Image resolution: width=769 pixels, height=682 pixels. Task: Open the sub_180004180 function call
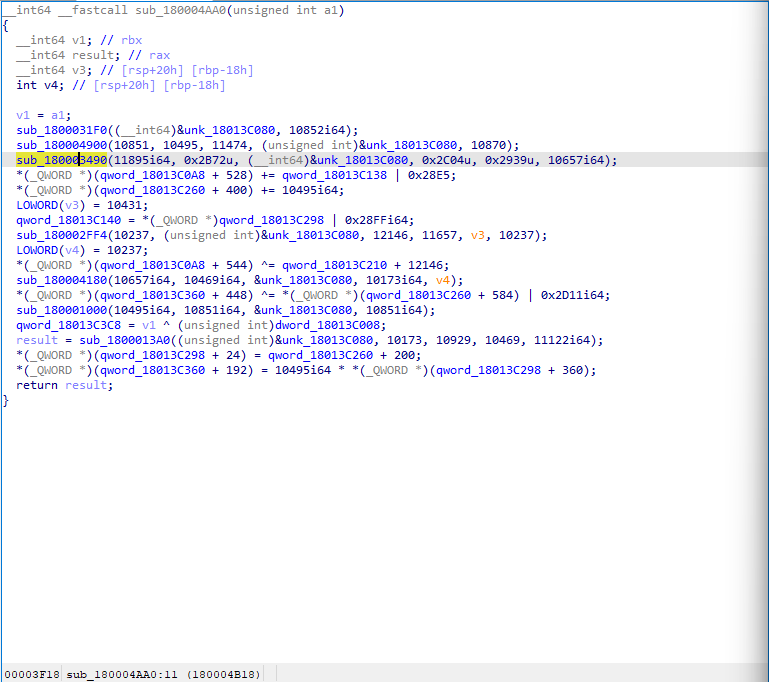61,280
